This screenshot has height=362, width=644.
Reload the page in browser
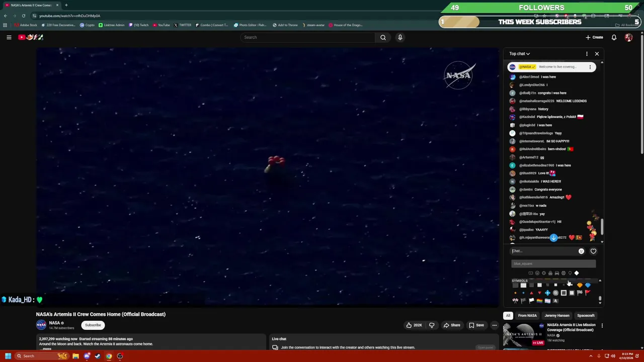pos(23,16)
